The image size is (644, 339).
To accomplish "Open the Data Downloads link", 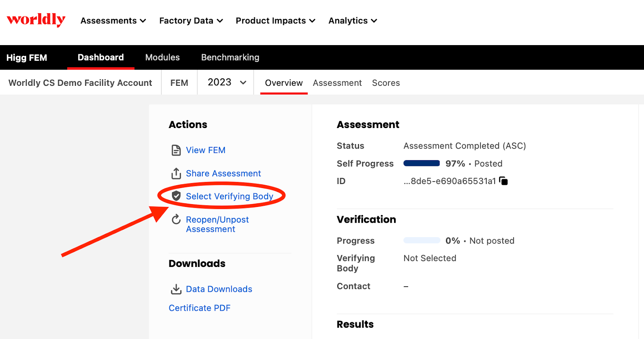I will click(219, 289).
